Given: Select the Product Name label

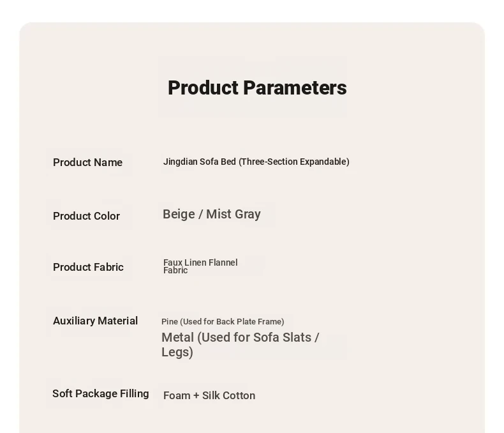Looking at the screenshot, I should (88, 162).
